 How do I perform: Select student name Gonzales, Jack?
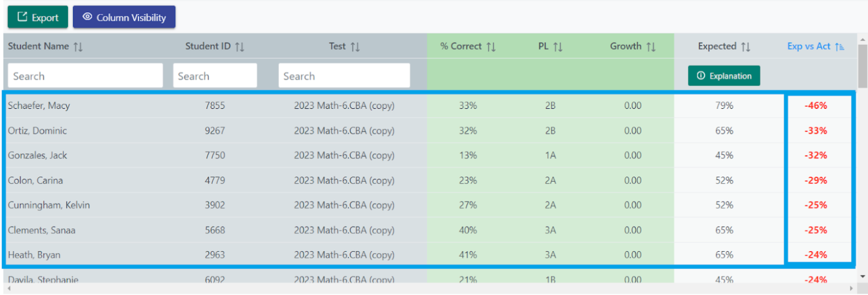click(x=37, y=156)
